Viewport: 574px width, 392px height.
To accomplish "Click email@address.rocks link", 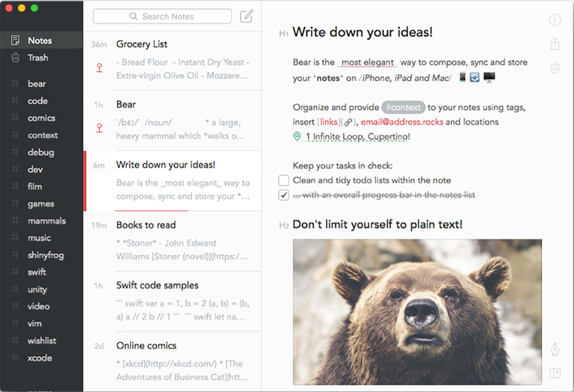I will pyautogui.click(x=402, y=122).
